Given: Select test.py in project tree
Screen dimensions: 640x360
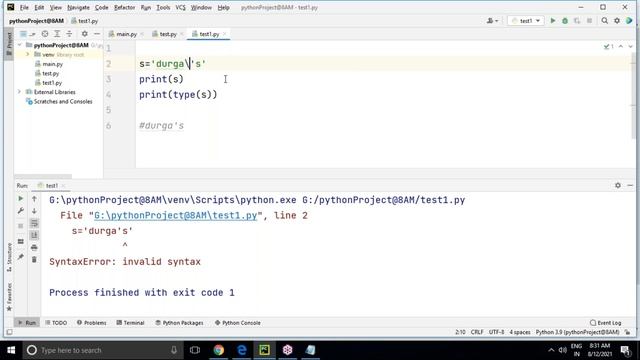Looking at the screenshot, I should pos(51,73).
